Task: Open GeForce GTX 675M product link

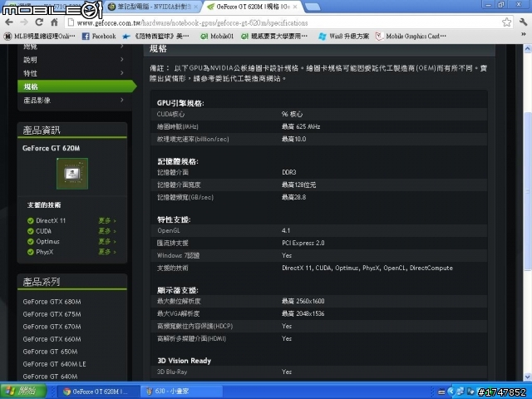Action: coord(52,314)
